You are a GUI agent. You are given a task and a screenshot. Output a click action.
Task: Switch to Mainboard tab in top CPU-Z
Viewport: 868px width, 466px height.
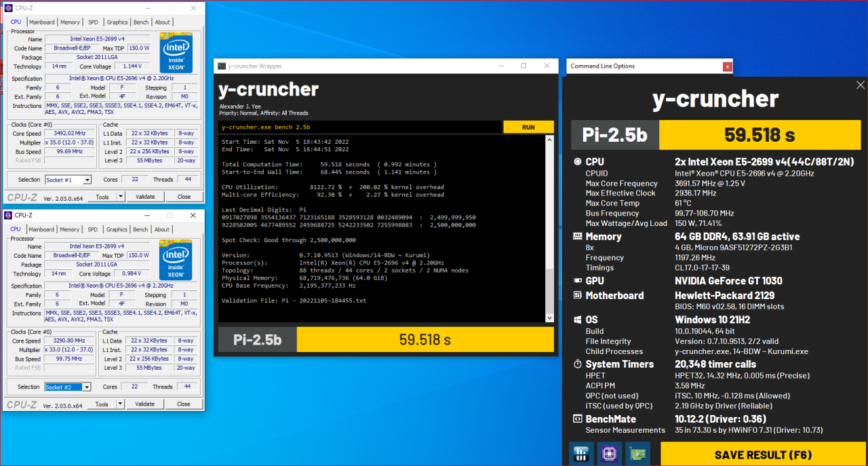41,22
